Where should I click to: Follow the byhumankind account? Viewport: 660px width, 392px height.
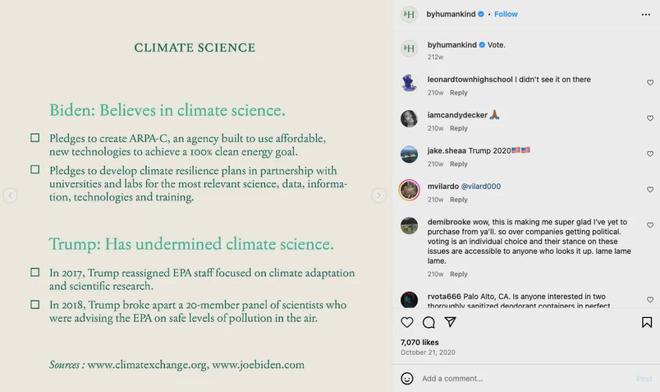point(506,14)
